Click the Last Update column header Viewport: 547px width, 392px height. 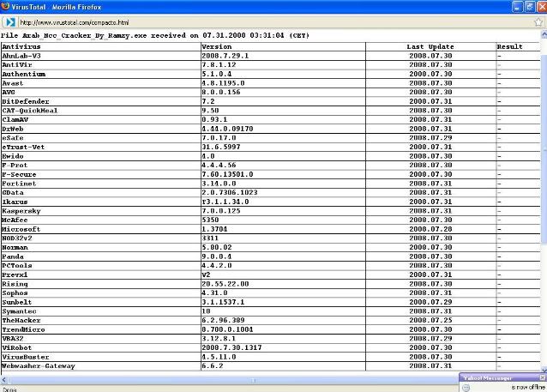(x=430, y=47)
